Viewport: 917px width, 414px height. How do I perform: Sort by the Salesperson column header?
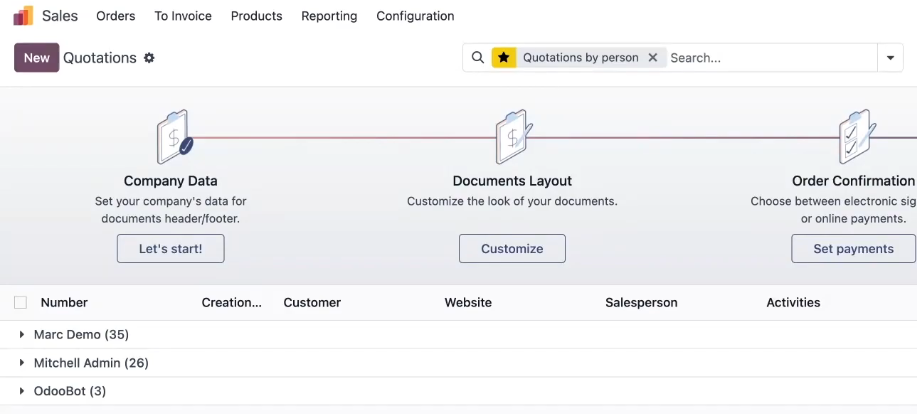click(x=641, y=302)
